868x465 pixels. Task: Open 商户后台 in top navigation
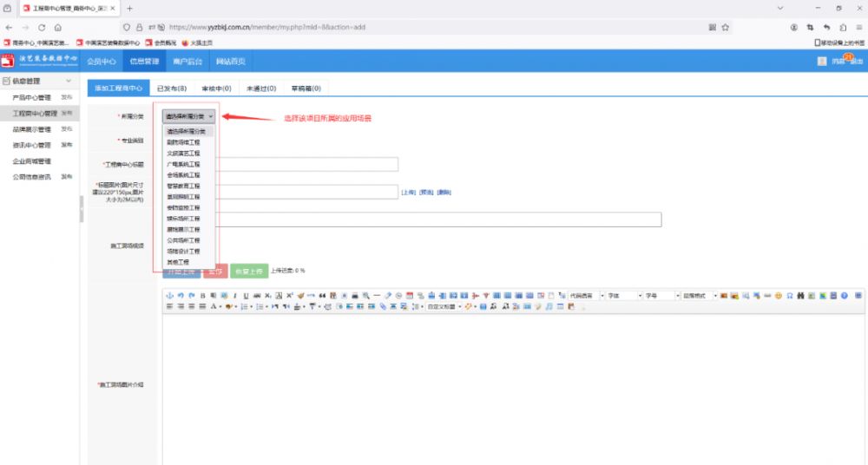188,62
